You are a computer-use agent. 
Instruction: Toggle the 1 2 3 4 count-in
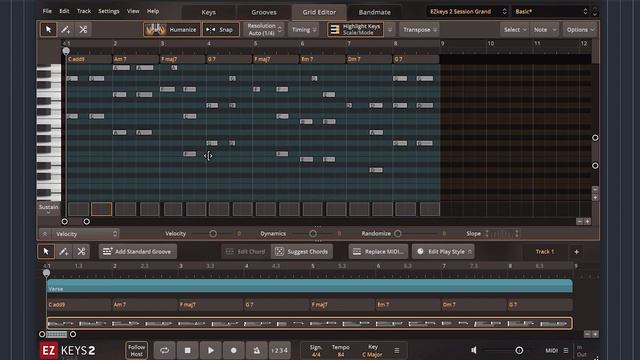pos(280,350)
